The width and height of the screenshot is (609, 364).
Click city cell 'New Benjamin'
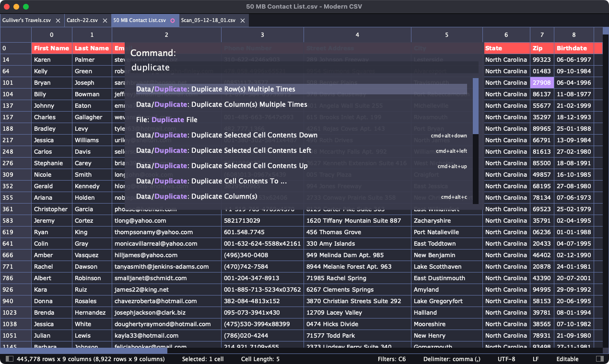[x=447, y=255]
